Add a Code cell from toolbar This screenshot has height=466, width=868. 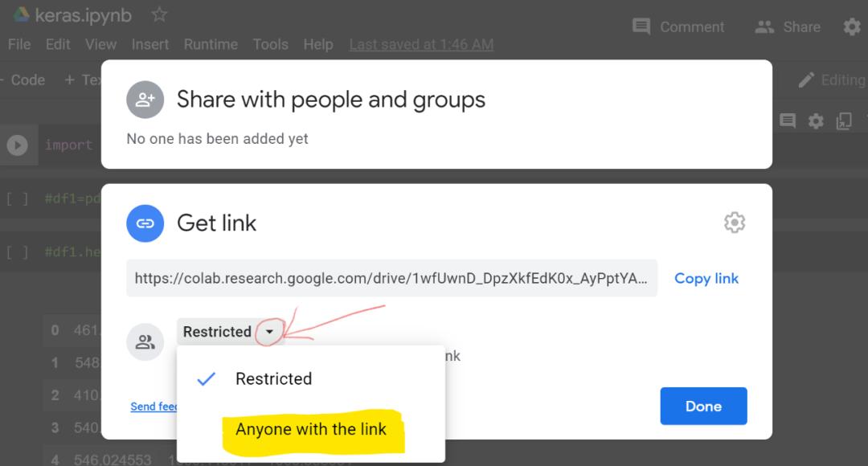point(23,80)
